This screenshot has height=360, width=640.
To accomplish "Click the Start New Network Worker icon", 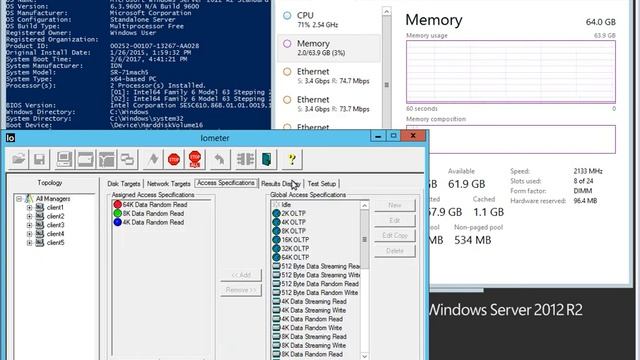I will point(107,159).
